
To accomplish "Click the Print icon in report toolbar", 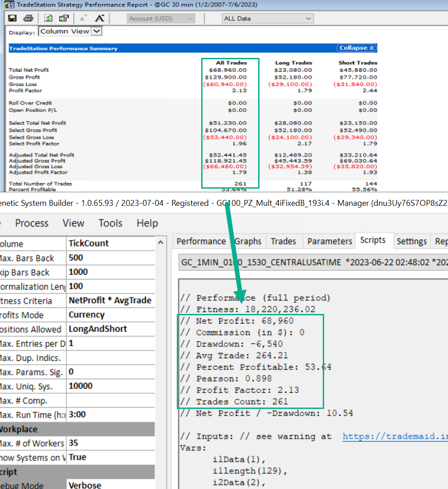I will click(28, 19).
